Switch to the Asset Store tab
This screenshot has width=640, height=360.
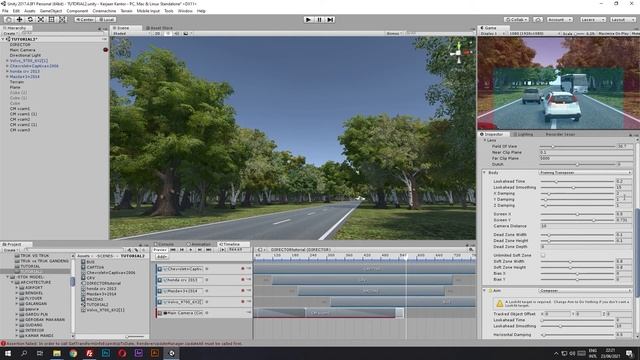[x=159, y=28]
